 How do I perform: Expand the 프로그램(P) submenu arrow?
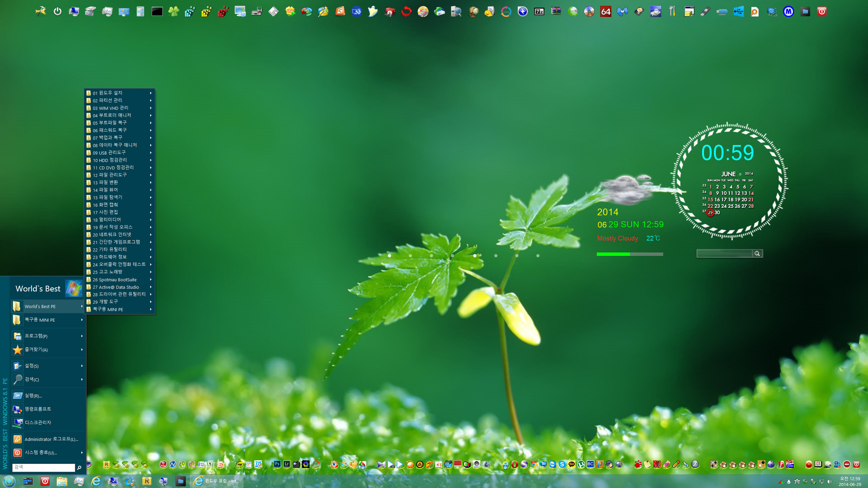[82, 336]
